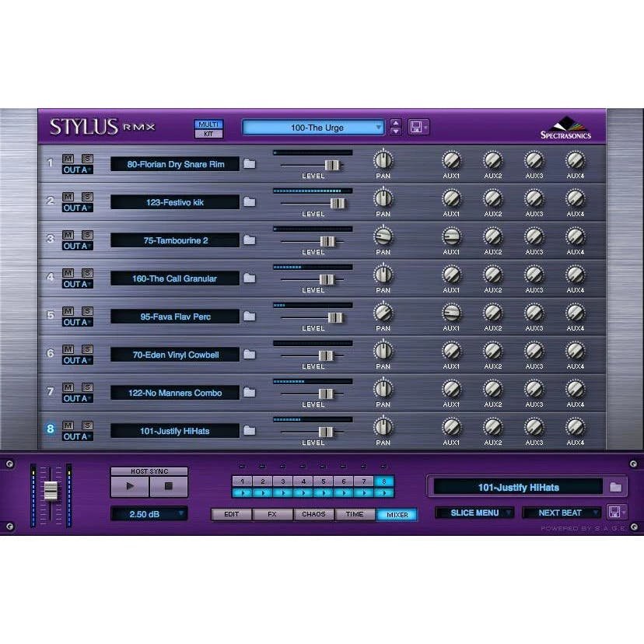Open the folder browser for 80-Florian Dry Snare Rim
The image size is (644, 644).
tap(250, 164)
